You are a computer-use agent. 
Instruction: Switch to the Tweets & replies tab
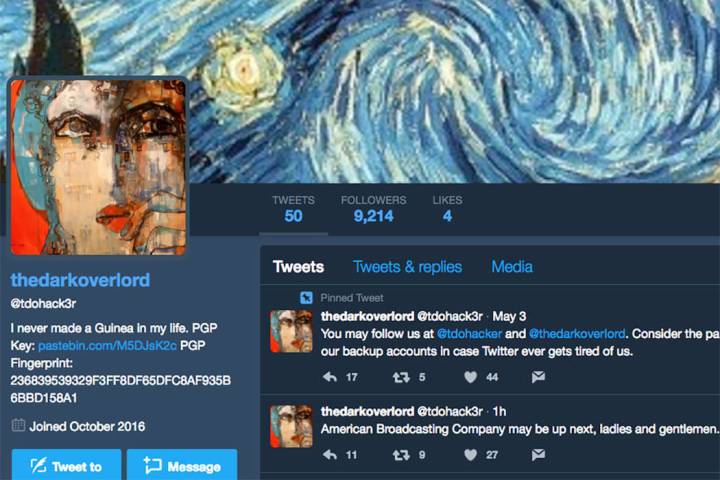407,267
